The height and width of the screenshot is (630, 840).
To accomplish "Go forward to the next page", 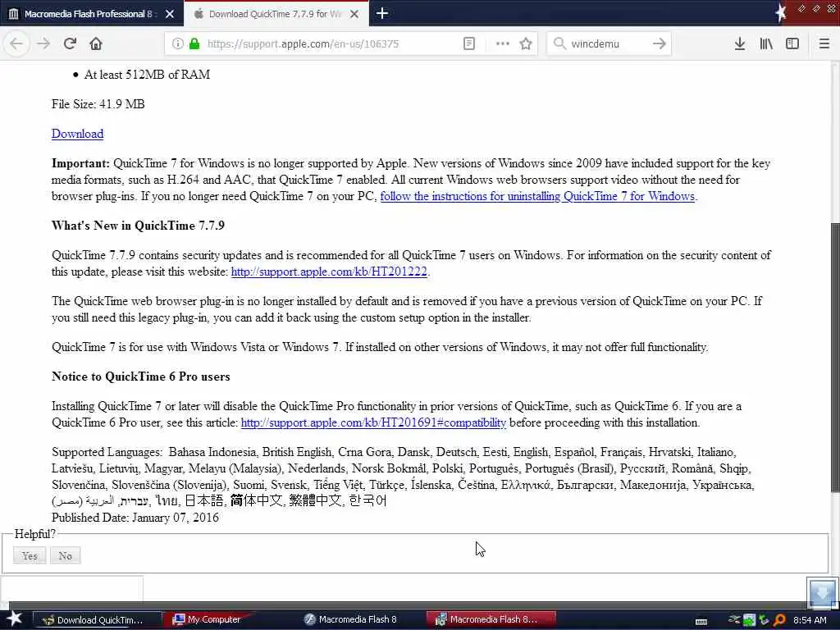I will (43, 43).
